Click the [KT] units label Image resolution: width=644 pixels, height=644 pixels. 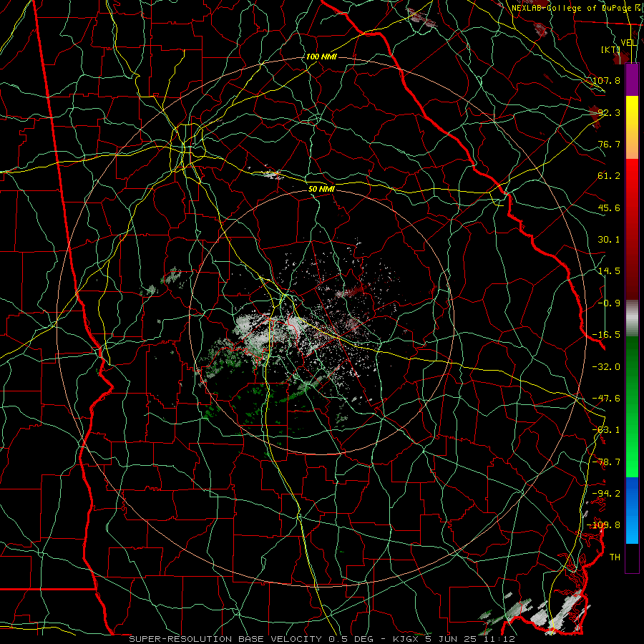pos(610,49)
